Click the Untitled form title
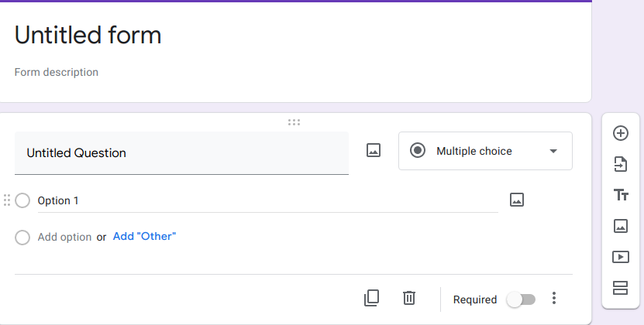The width and height of the screenshot is (644, 325). click(x=88, y=35)
